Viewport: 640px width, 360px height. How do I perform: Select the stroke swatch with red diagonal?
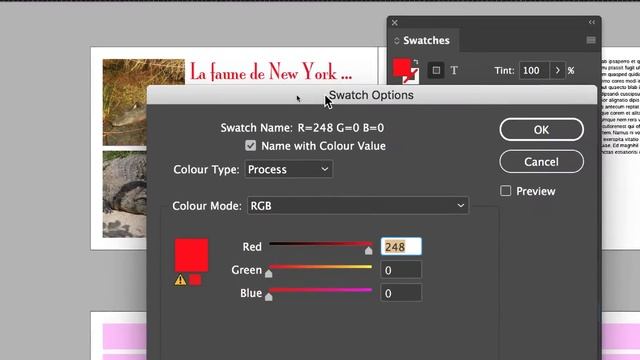tap(412, 76)
